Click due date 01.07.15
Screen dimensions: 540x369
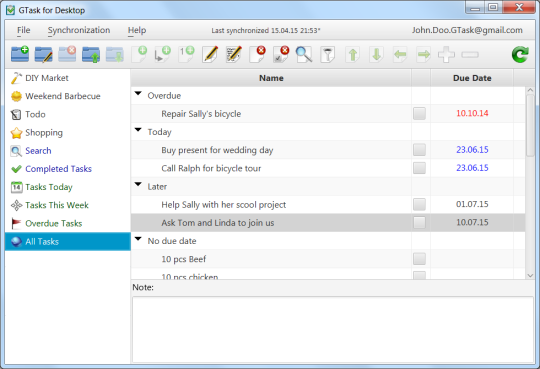point(472,204)
